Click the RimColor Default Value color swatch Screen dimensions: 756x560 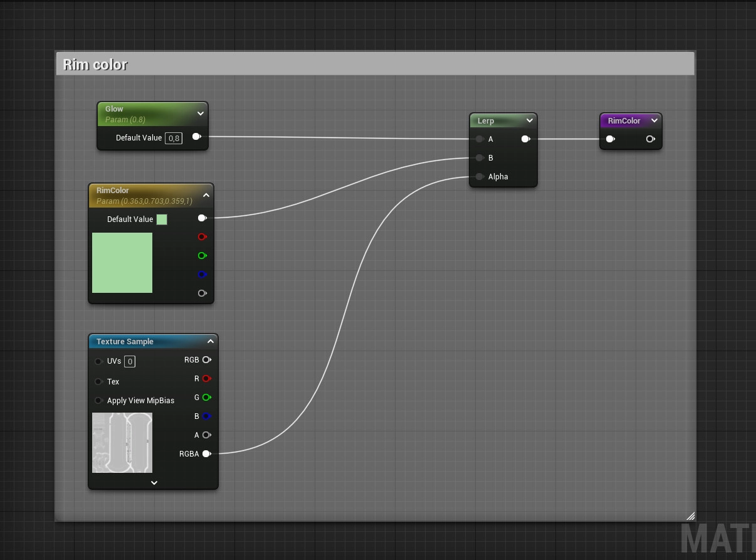coord(162,219)
